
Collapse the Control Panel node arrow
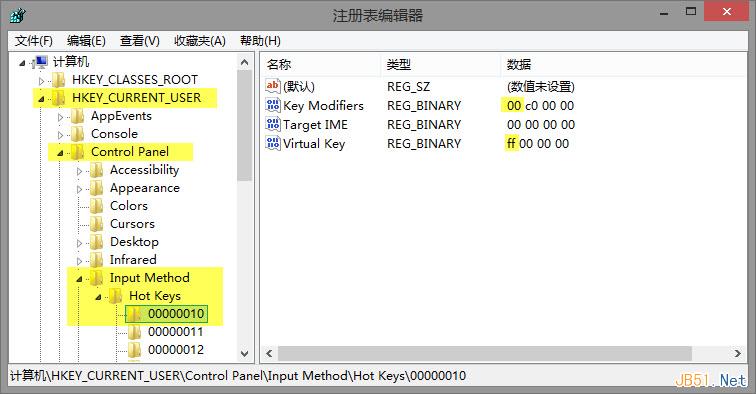tap(60, 153)
